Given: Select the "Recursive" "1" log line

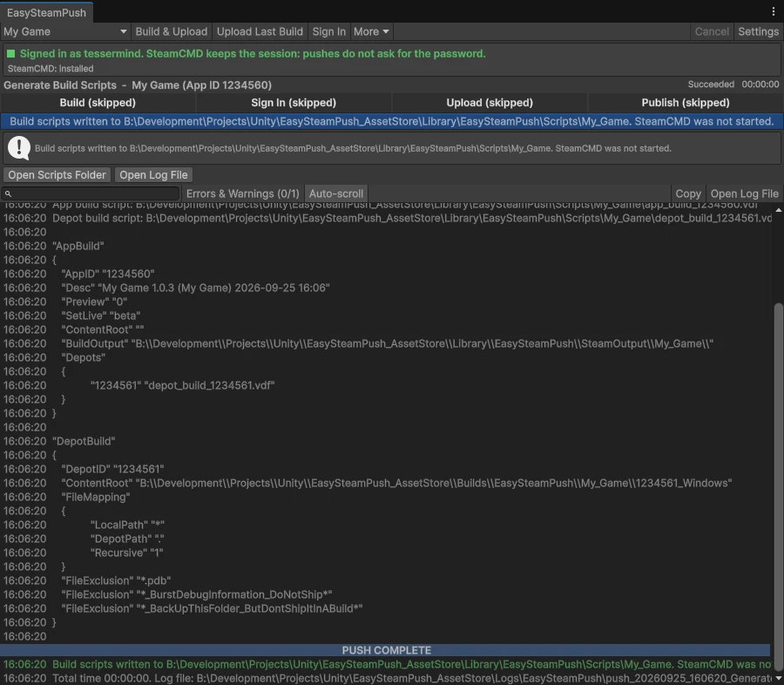Looking at the screenshot, I should pyautogui.click(x=386, y=553).
